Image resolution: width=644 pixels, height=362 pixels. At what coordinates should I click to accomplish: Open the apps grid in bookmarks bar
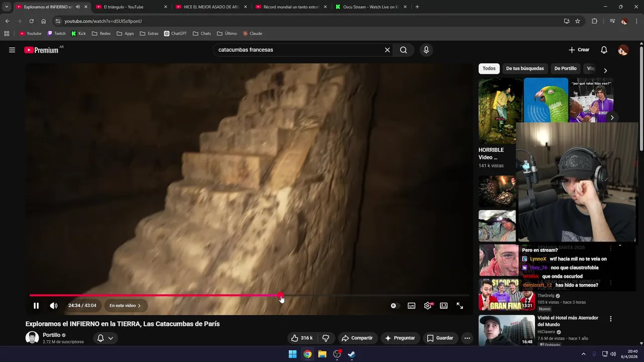pos(7,34)
